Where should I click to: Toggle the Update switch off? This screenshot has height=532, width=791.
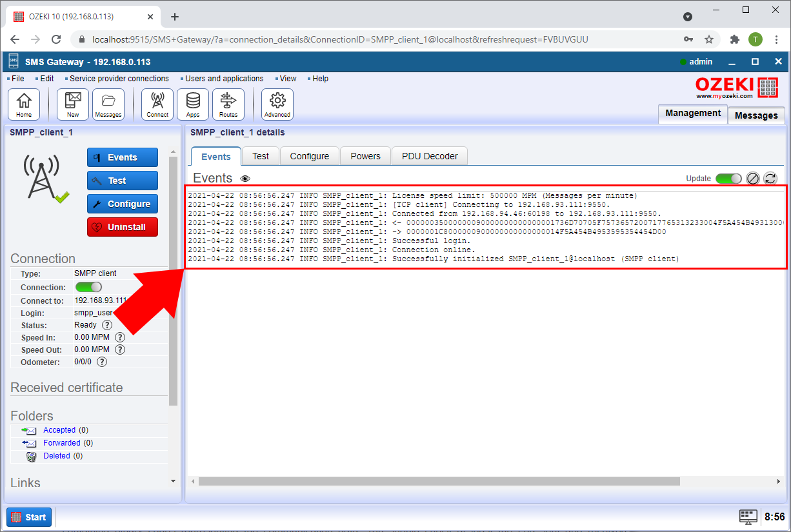point(728,179)
